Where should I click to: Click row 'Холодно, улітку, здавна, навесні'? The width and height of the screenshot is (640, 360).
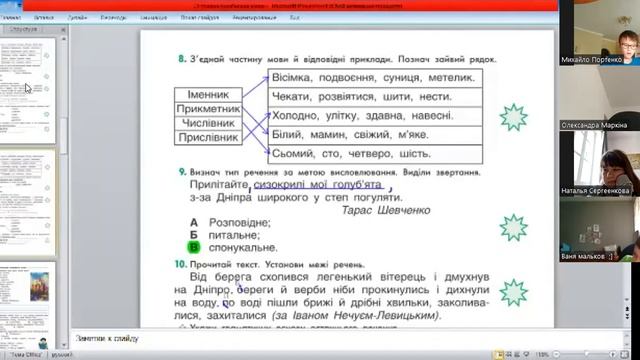(x=375, y=116)
